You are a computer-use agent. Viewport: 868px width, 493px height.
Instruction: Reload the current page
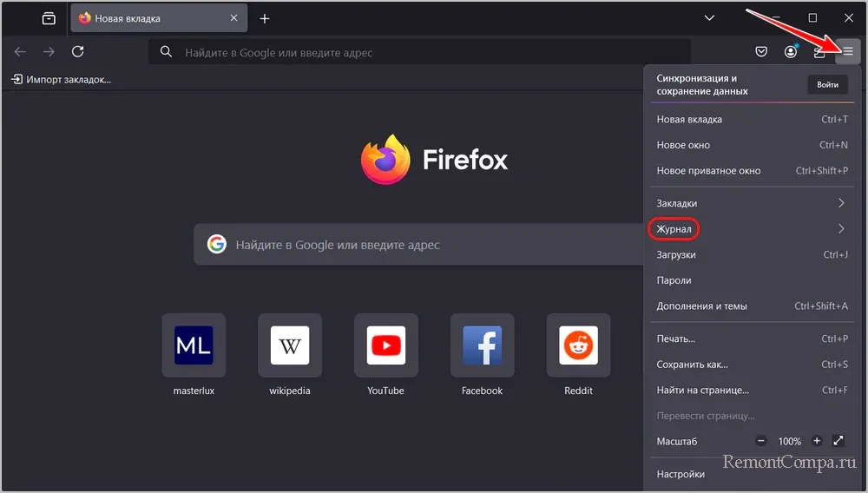tap(77, 52)
